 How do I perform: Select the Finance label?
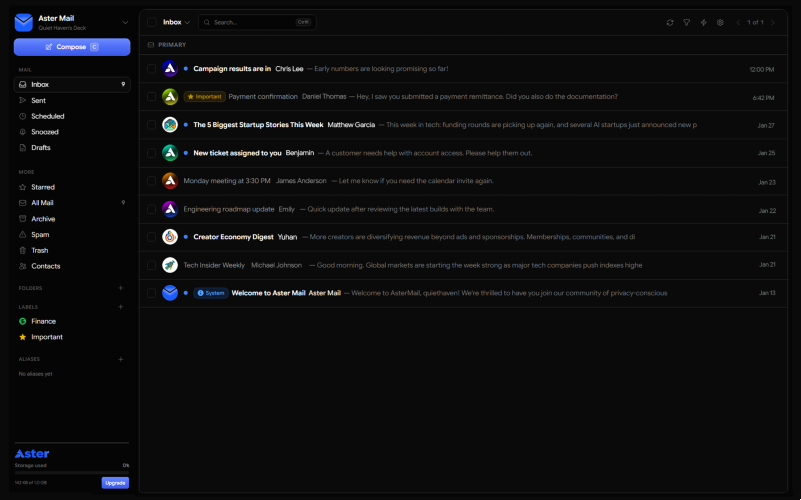[x=72, y=321]
